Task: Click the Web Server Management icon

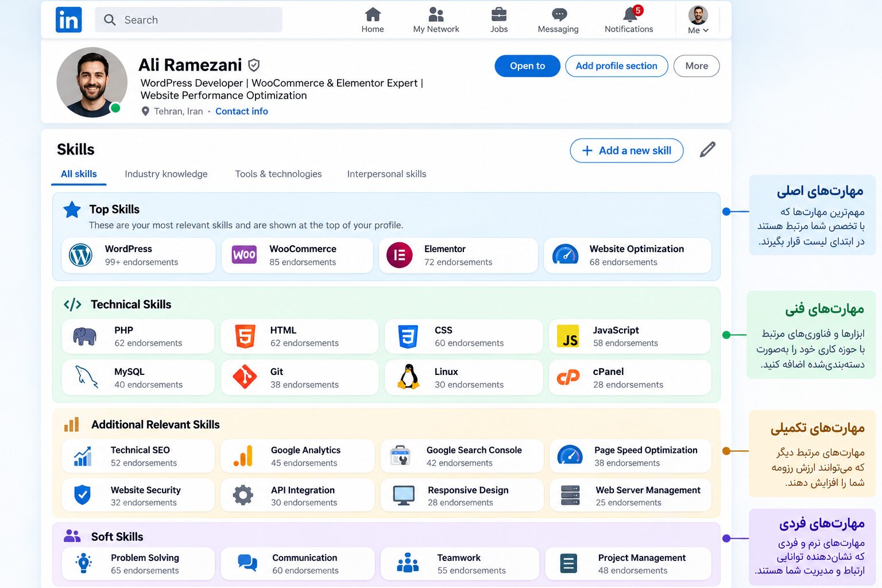Action: coord(570,495)
